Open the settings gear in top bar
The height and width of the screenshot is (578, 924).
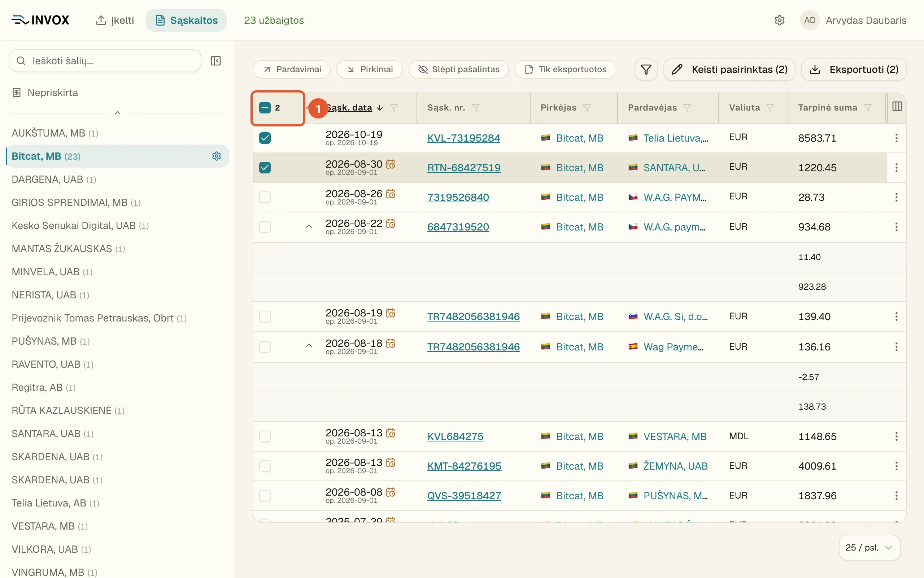coord(779,20)
